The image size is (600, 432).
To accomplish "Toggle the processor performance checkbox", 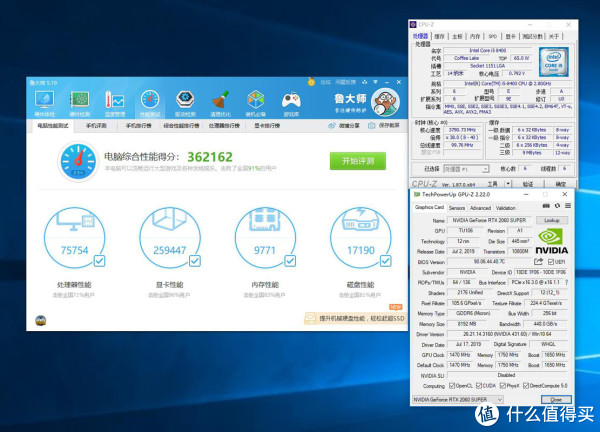I will [x=99, y=261].
